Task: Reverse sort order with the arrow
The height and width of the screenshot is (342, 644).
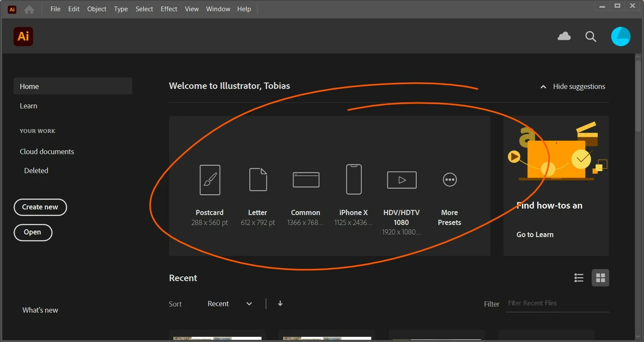Action: (x=280, y=304)
